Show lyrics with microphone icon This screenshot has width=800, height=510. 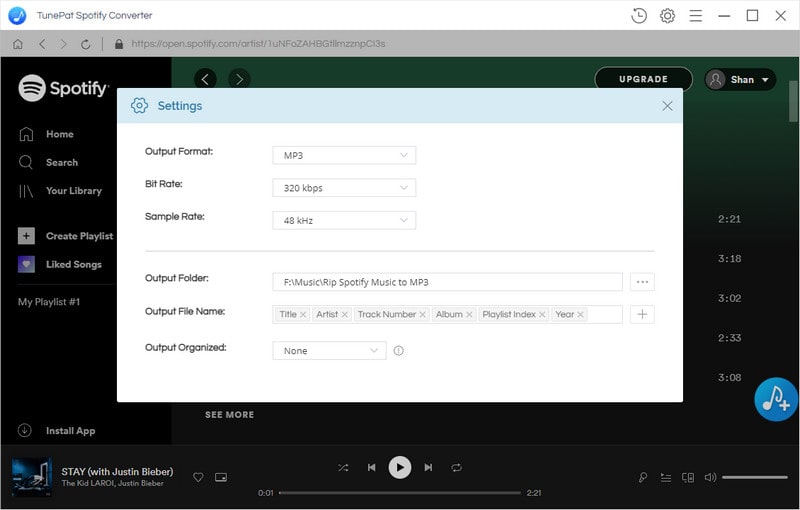643,477
